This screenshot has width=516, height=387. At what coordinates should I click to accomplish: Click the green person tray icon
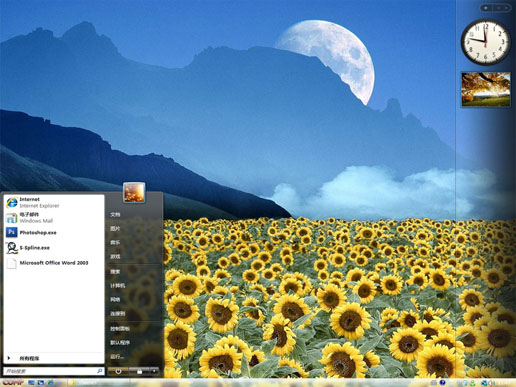(473, 383)
